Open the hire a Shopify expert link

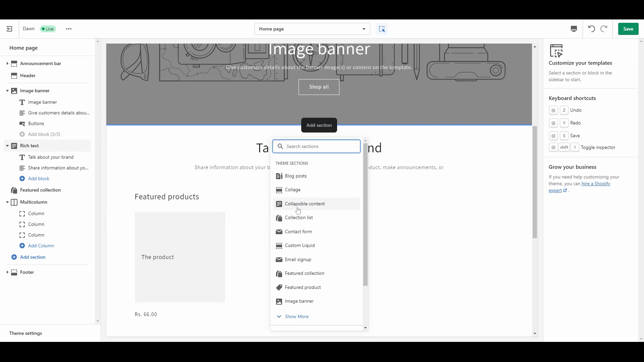tap(596, 184)
